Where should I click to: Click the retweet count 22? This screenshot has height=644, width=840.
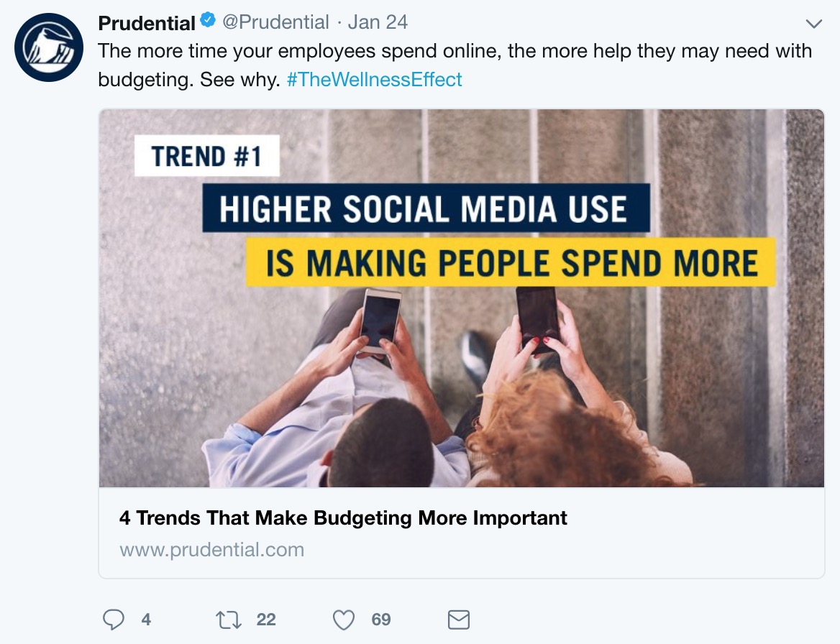[x=266, y=620]
